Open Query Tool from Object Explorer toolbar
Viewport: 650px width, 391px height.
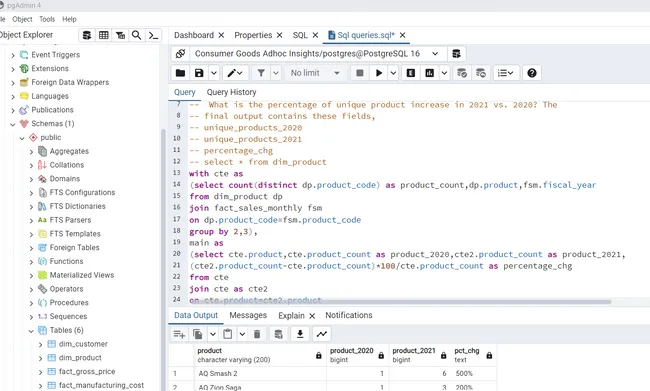[87, 35]
